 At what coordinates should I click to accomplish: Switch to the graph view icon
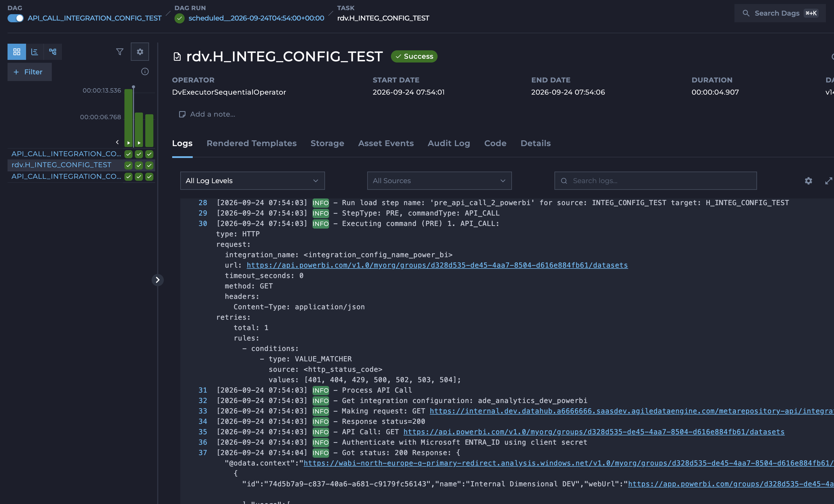click(x=53, y=52)
